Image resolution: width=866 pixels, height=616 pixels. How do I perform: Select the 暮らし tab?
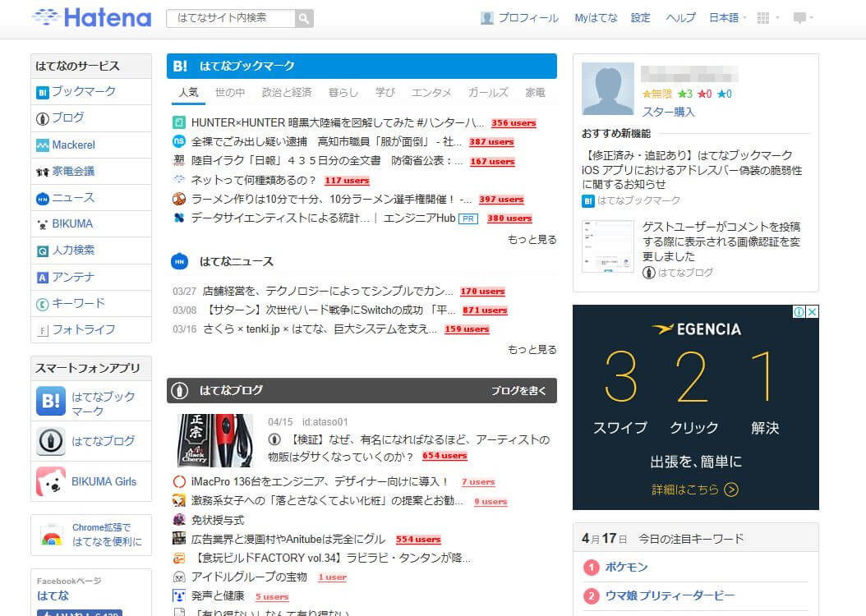tap(343, 93)
